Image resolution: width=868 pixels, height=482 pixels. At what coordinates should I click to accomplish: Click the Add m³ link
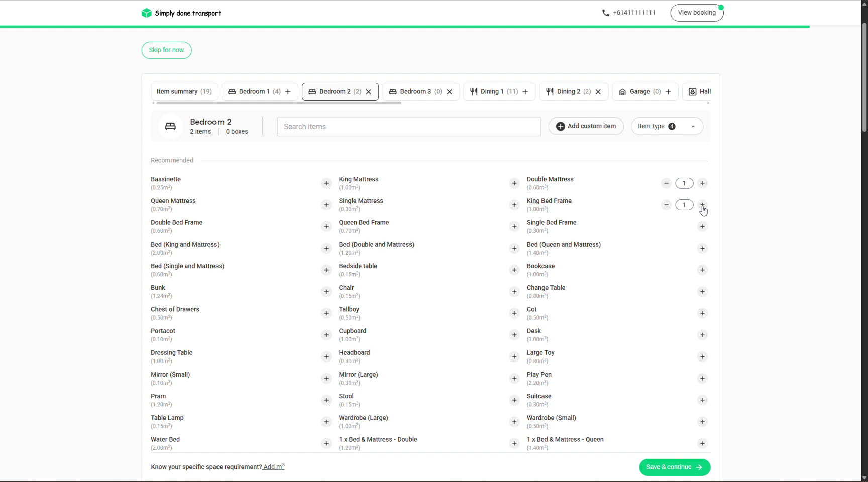pos(274,467)
